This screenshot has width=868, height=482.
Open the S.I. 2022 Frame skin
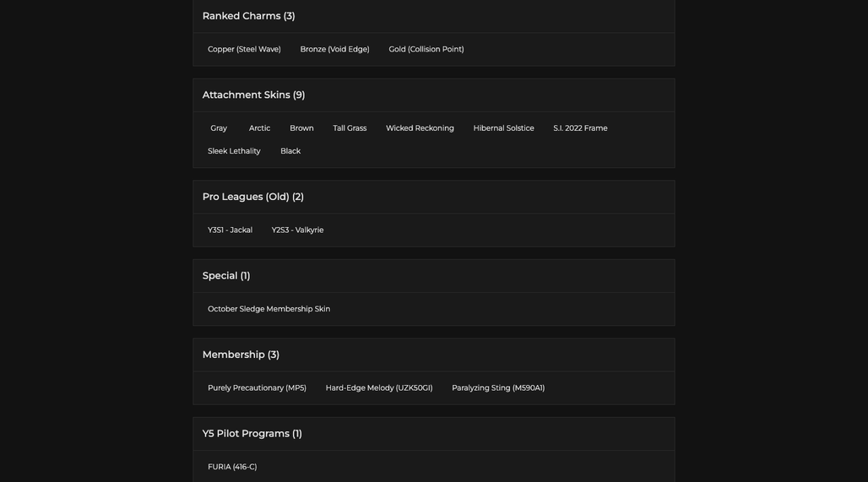tap(580, 128)
